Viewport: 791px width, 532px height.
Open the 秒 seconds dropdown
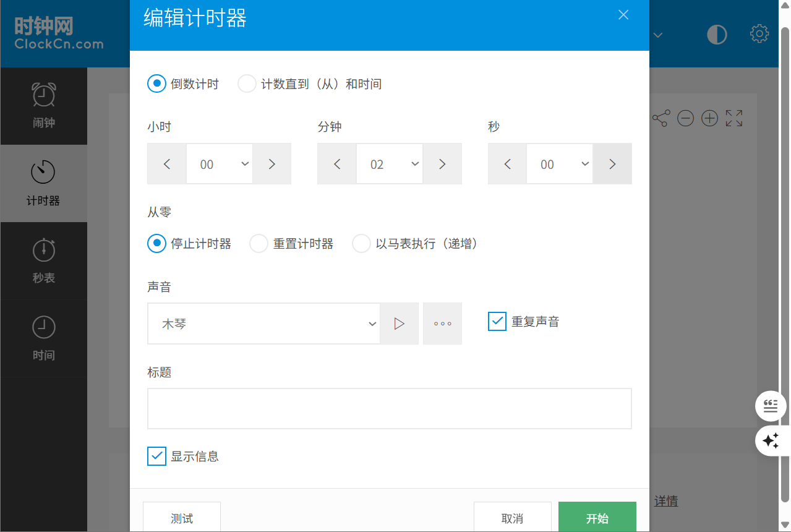point(560,164)
